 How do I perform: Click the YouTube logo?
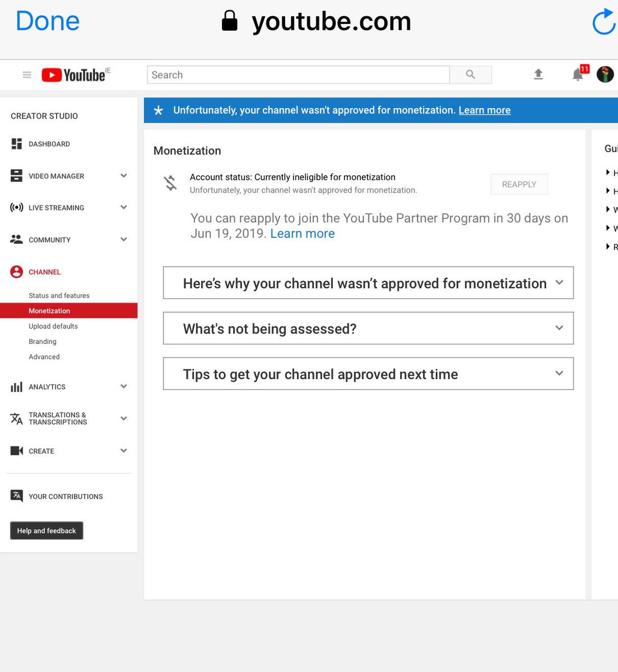pyautogui.click(x=76, y=74)
